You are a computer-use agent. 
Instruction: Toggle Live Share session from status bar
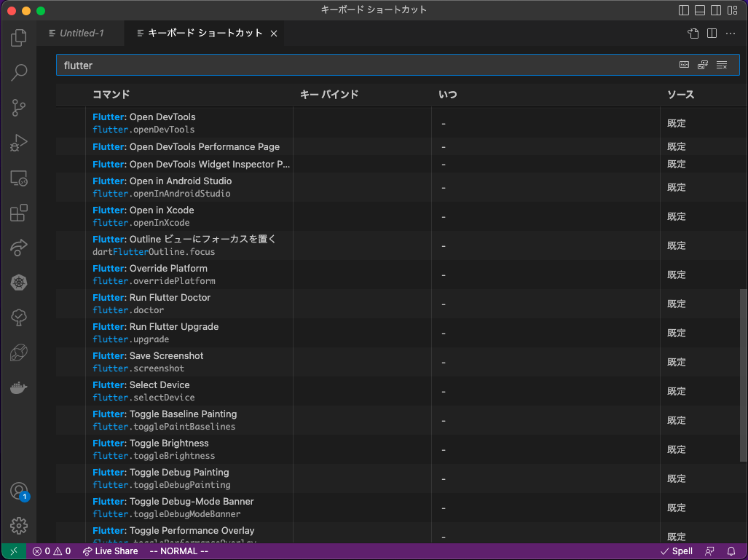pyautogui.click(x=110, y=551)
